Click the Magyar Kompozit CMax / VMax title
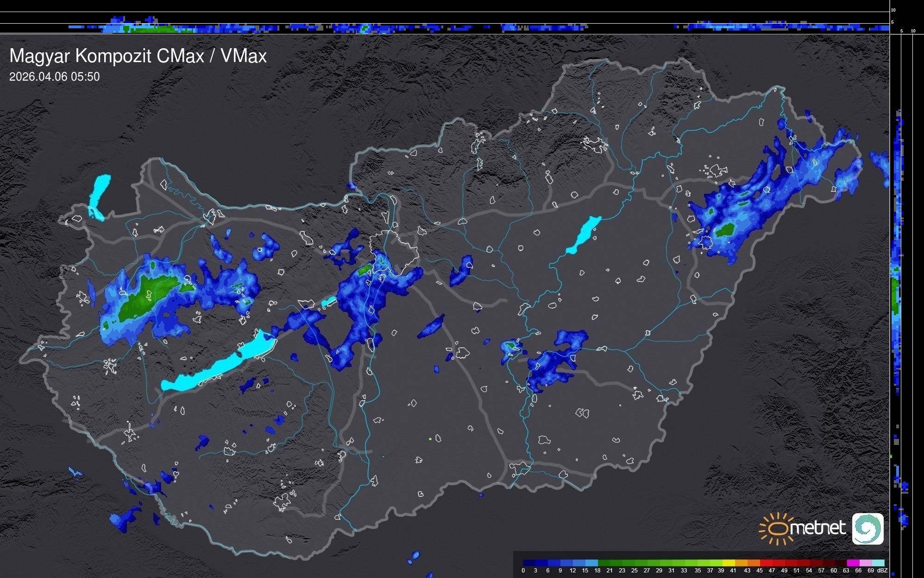The width and height of the screenshot is (924, 578). [x=138, y=56]
